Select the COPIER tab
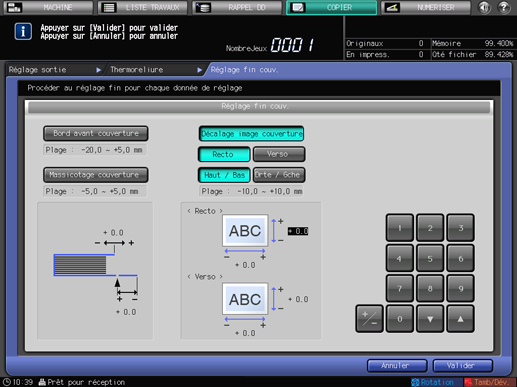 (x=331, y=7)
